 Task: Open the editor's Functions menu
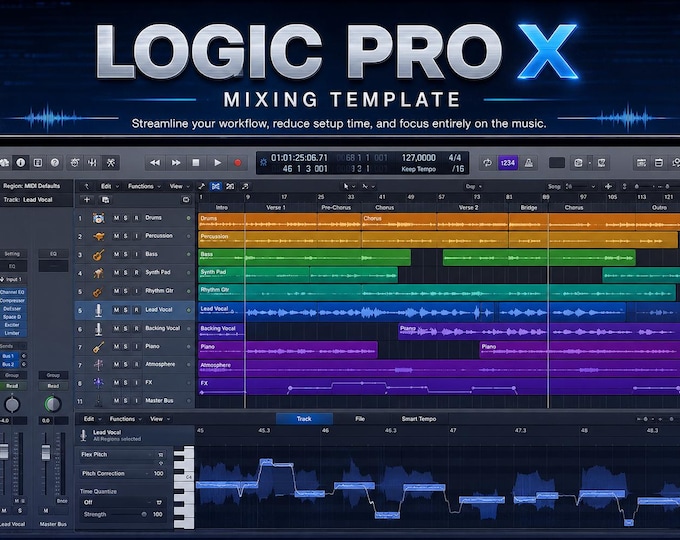pyautogui.click(x=125, y=419)
